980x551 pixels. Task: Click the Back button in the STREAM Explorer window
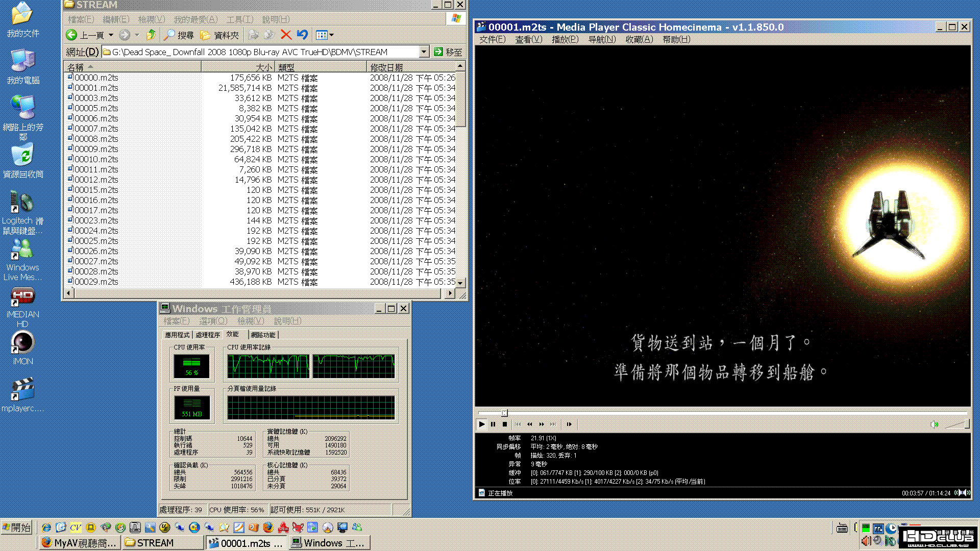[x=86, y=35]
